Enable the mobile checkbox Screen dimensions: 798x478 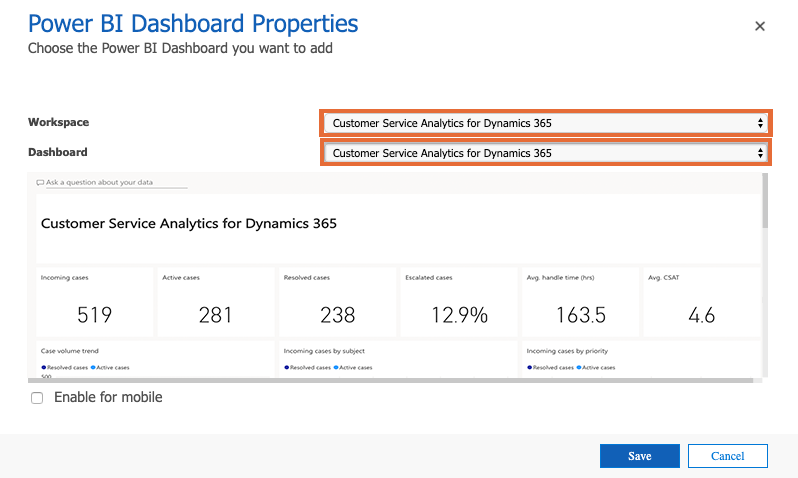37,398
